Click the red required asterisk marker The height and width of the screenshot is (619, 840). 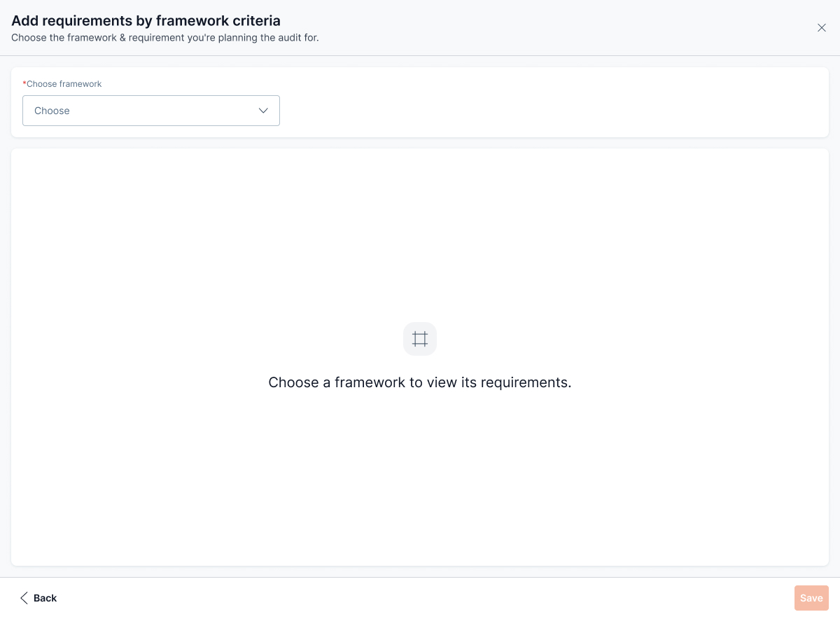(x=24, y=84)
